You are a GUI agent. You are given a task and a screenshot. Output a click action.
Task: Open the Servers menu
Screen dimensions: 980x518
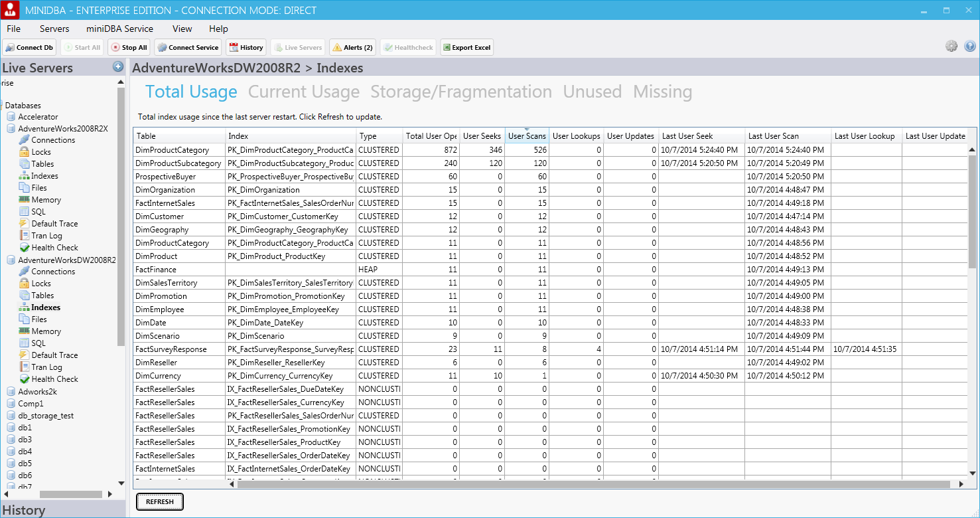point(54,29)
